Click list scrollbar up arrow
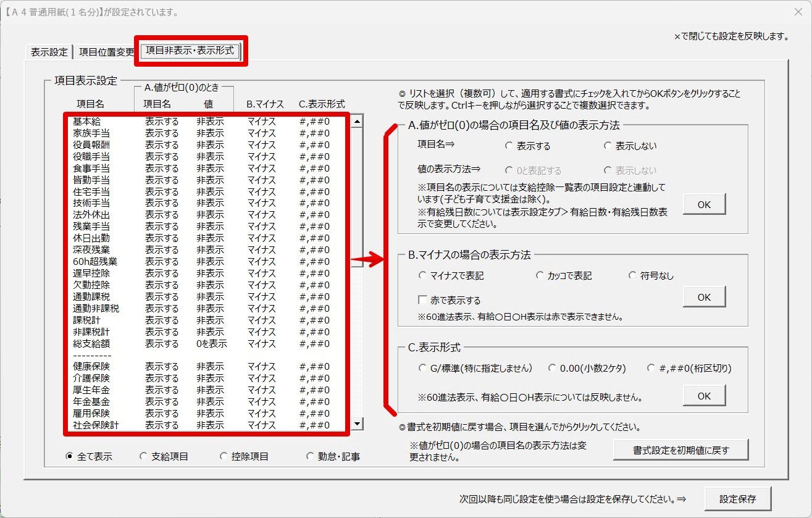 (357, 122)
